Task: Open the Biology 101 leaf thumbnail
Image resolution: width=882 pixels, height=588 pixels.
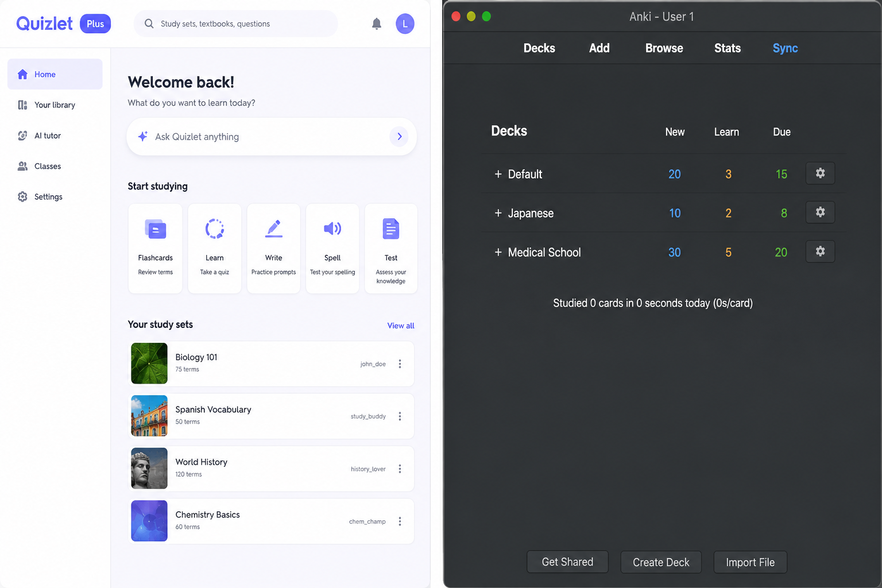Action: [x=149, y=363]
